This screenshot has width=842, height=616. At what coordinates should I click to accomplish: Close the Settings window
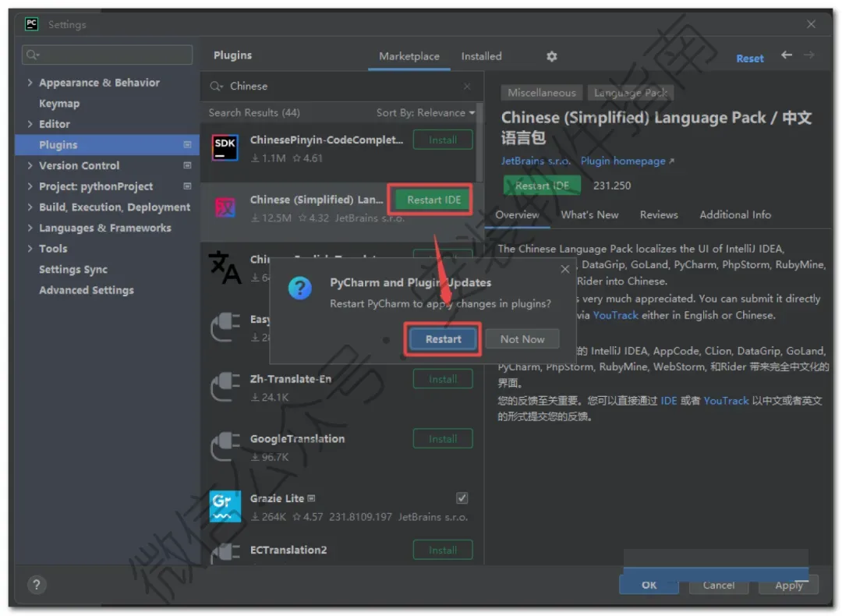tap(811, 24)
